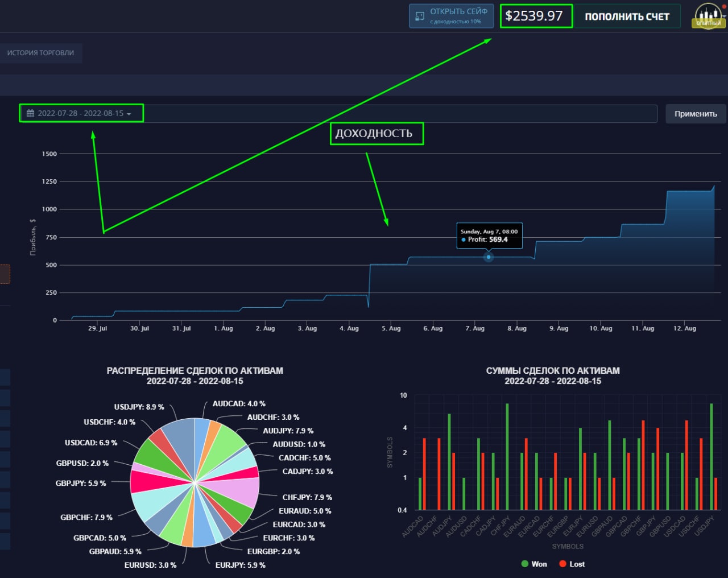
Task: Click the 29. Jul axis label
Action: pos(97,328)
